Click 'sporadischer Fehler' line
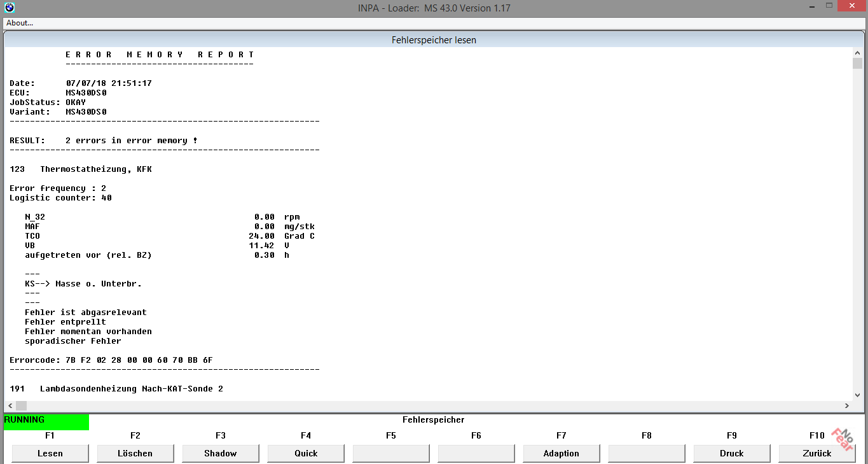 73,341
